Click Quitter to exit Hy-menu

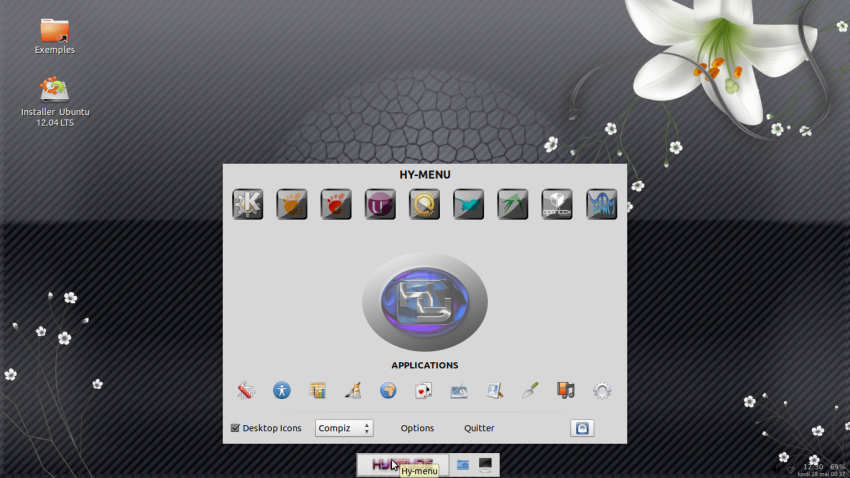(479, 428)
